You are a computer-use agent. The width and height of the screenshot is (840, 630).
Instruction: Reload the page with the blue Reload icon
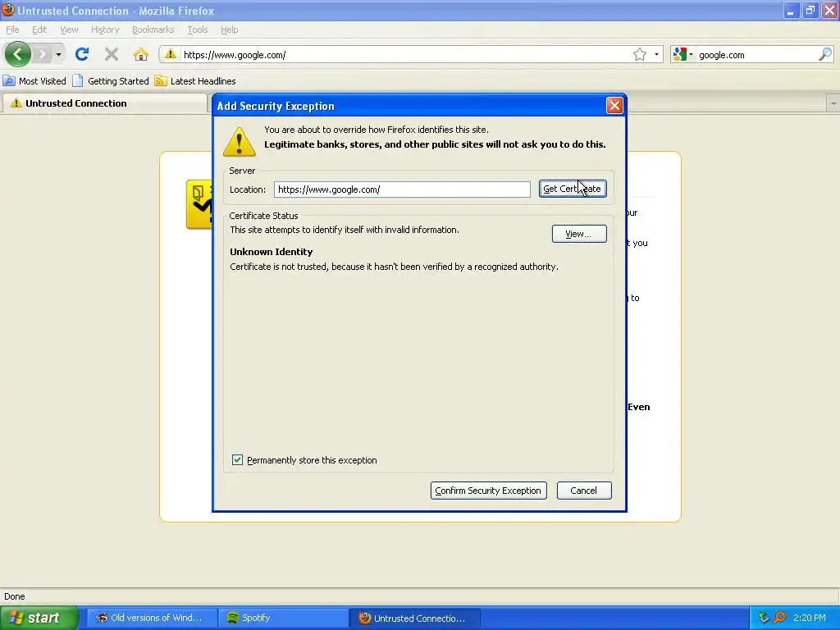tap(82, 54)
